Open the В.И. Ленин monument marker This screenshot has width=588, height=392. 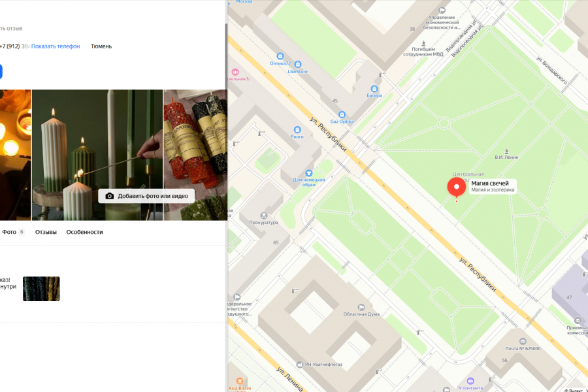[x=506, y=151]
